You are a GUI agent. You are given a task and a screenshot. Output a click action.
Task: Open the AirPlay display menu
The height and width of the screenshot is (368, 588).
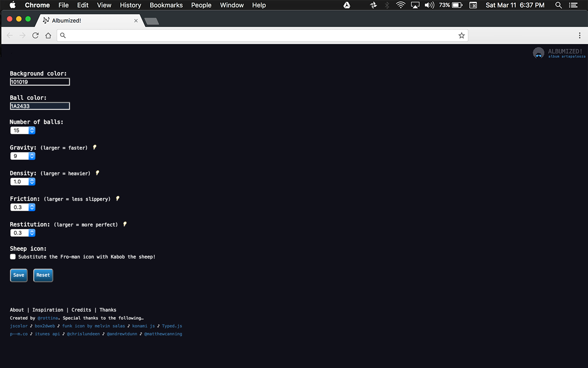point(415,5)
